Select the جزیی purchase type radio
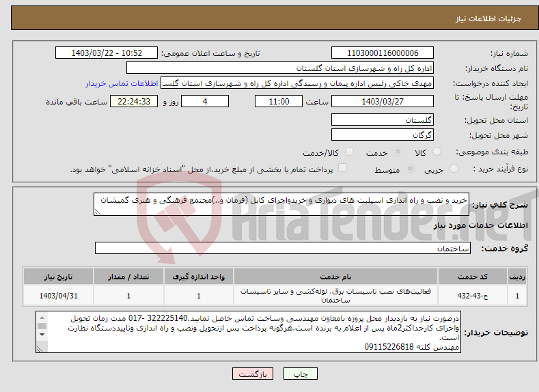Screen dimensions: 539x392 (x=454, y=169)
